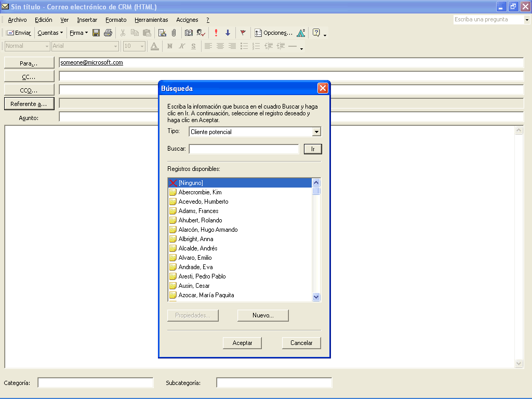Center align text
This screenshot has height=399, width=532.
[x=220, y=46]
